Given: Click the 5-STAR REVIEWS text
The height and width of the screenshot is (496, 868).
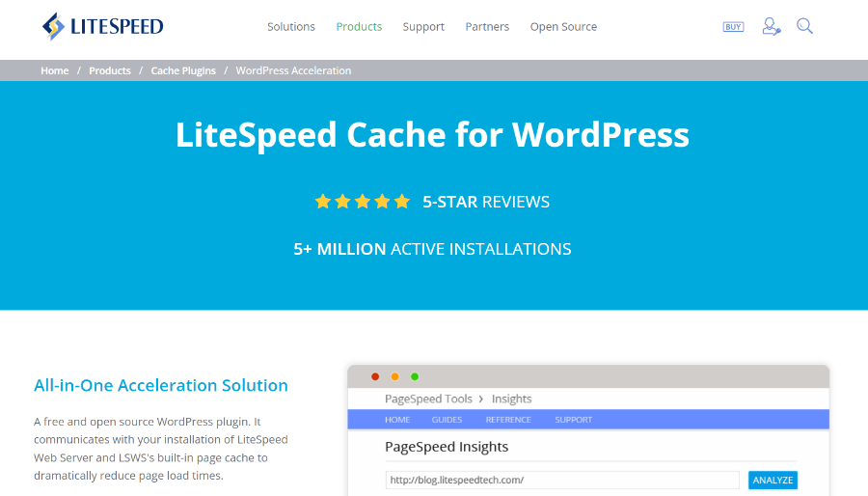Looking at the screenshot, I should [x=486, y=202].
